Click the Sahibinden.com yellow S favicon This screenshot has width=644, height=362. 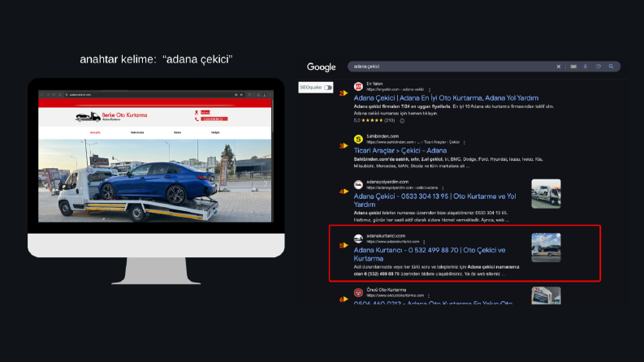[x=358, y=139]
